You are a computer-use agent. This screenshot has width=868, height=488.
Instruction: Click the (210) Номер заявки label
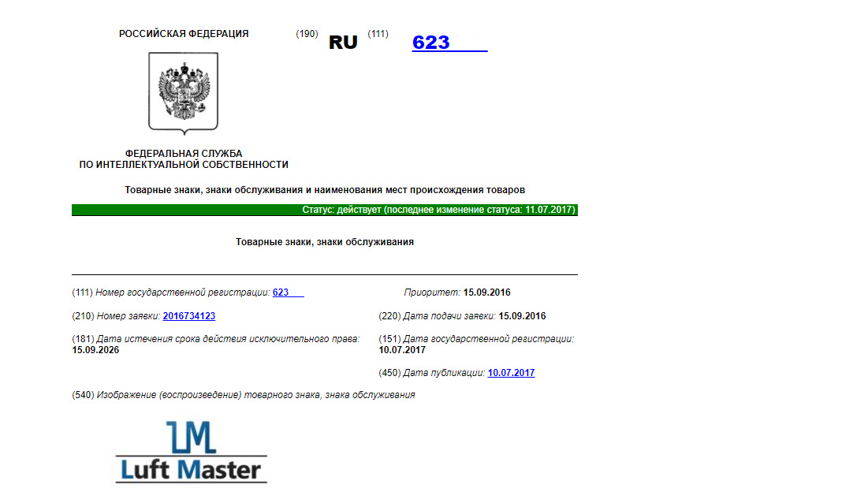pos(116,316)
